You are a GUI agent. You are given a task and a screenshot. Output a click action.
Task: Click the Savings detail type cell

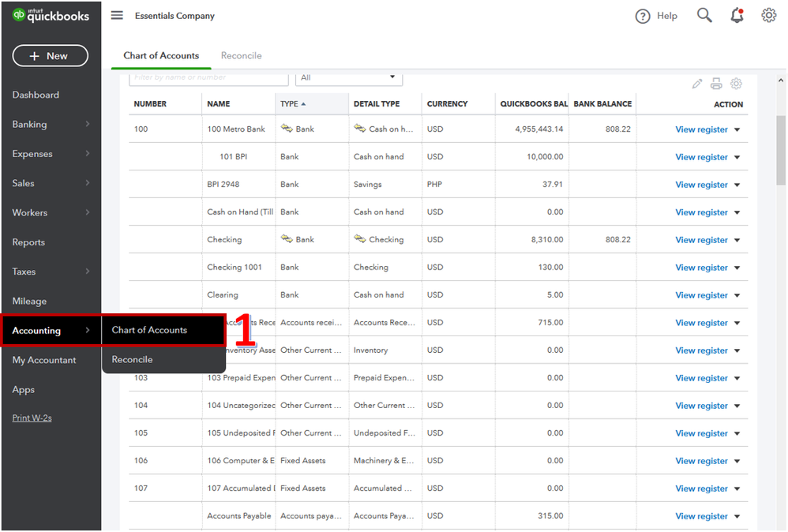point(367,185)
